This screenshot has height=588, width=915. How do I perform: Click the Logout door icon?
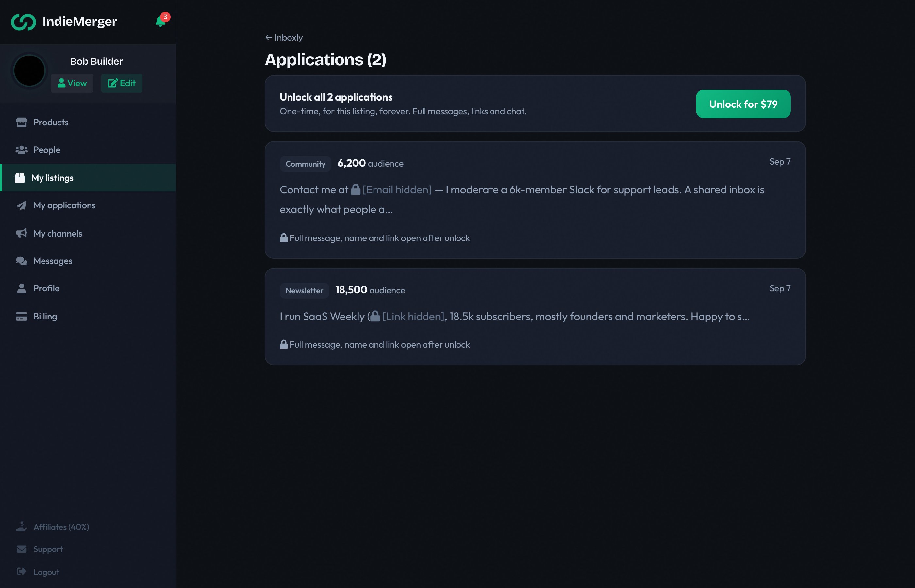pos(21,572)
